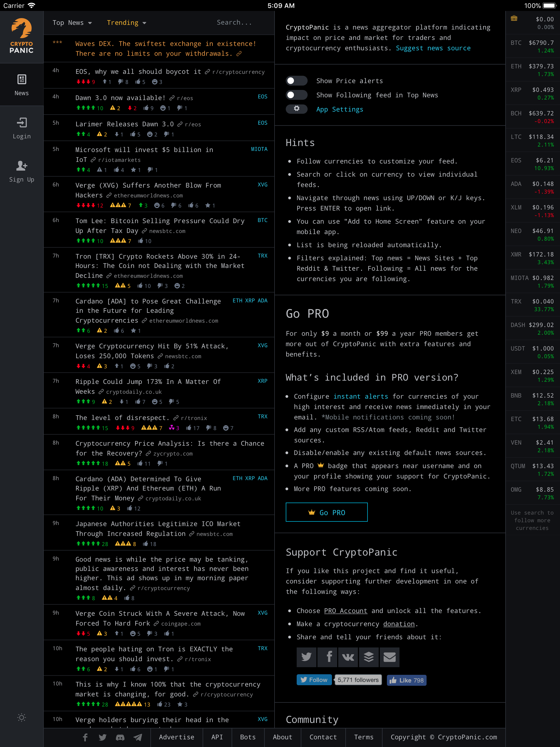Screen dimensions: 560x747
Task: Open the API footer menu item
Action: pos(217,737)
